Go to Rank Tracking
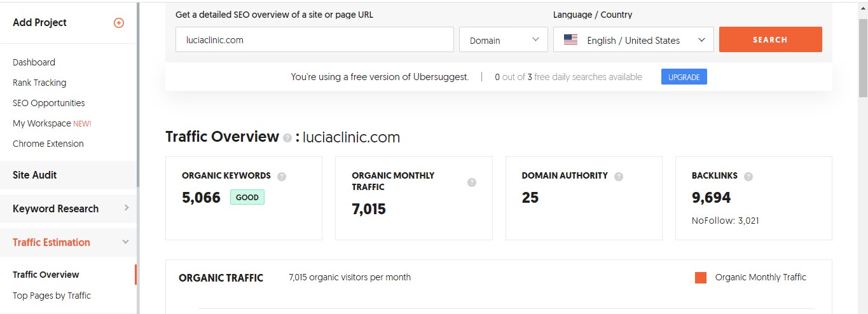This screenshot has height=314, width=868. coord(39,83)
